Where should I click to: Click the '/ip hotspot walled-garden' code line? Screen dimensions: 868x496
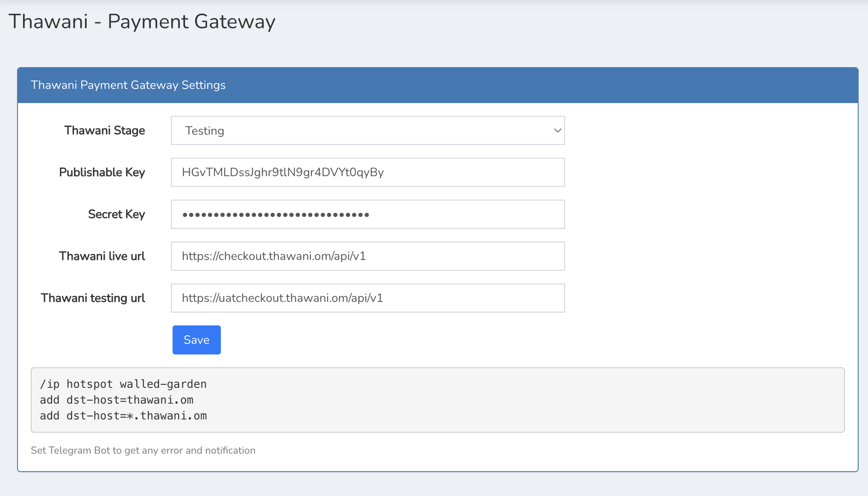pyautogui.click(x=123, y=384)
